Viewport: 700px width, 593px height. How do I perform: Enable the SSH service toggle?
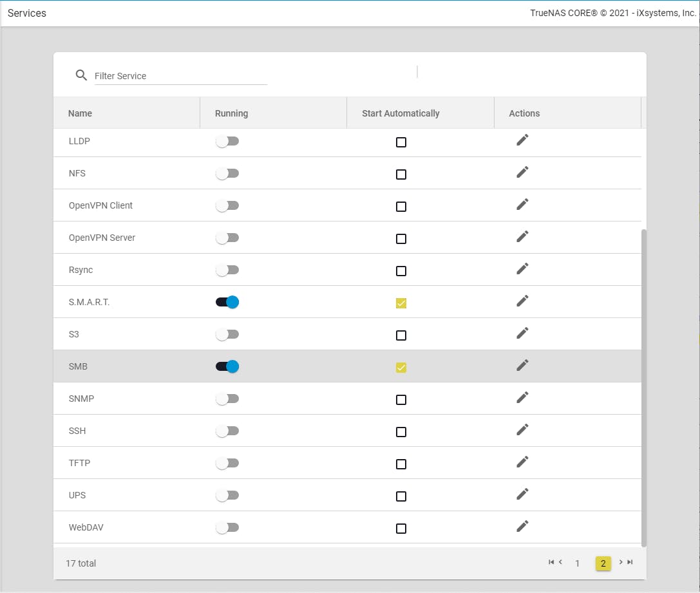[x=227, y=431]
